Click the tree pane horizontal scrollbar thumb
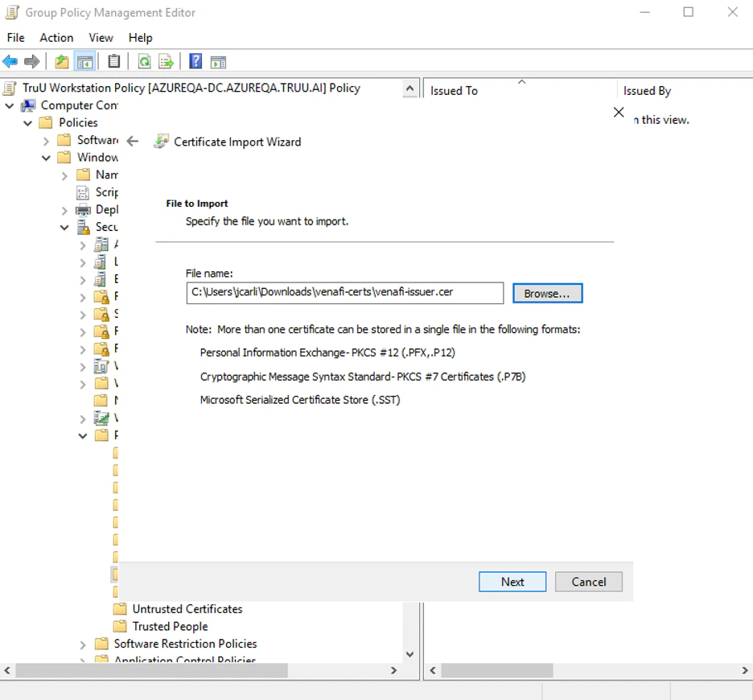 pyautogui.click(x=152, y=670)
